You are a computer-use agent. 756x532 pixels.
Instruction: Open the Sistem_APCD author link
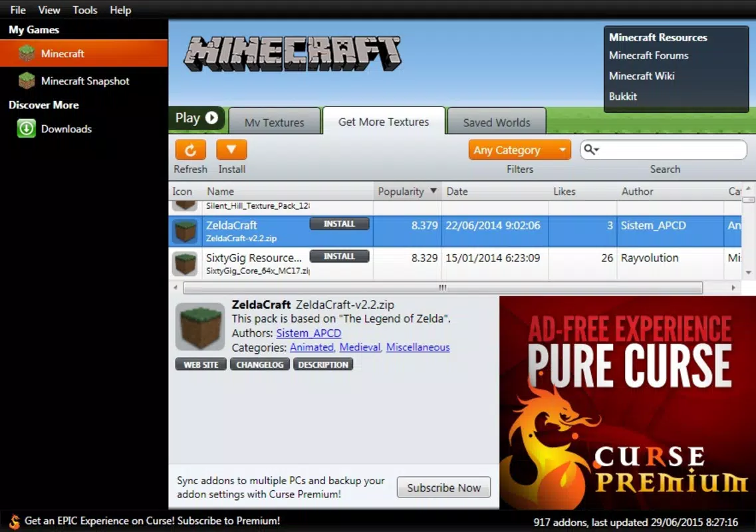point(309,333)
